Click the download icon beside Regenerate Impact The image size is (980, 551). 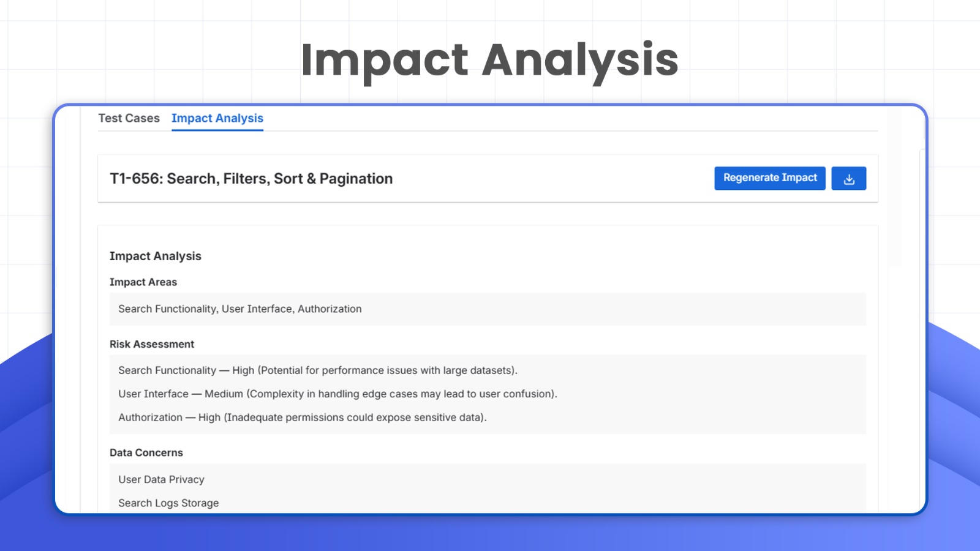pyautogui.click(x=849, y=178)
